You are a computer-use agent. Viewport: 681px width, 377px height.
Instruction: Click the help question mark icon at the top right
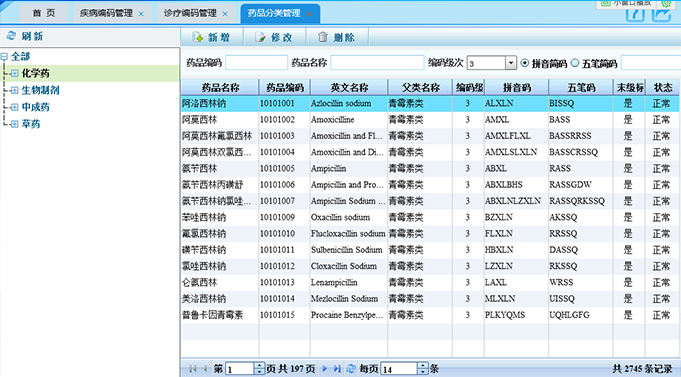pyautogui.click(x=635, y=14)
